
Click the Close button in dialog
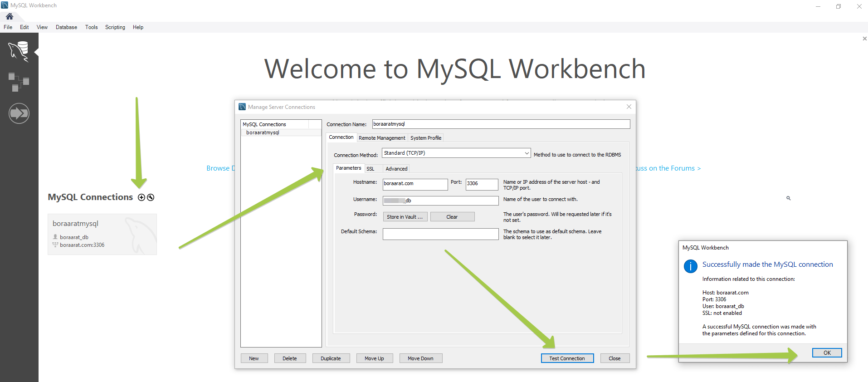[615, 358]
